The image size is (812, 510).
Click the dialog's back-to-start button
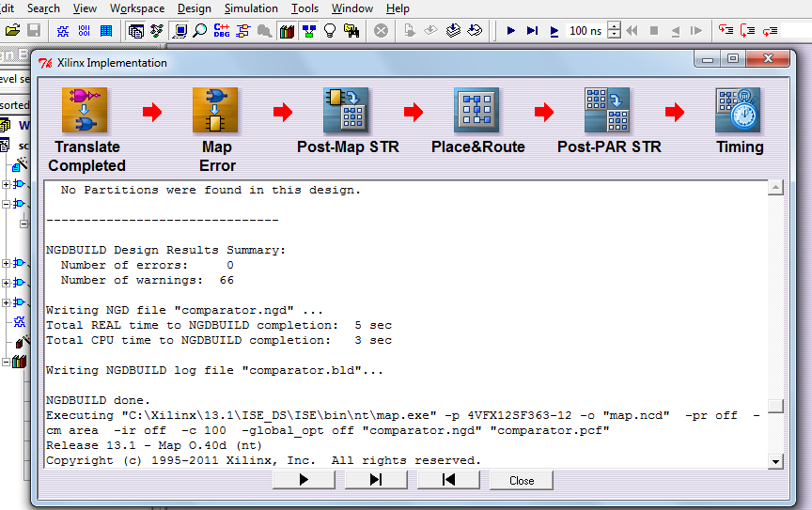click(449, 480)
